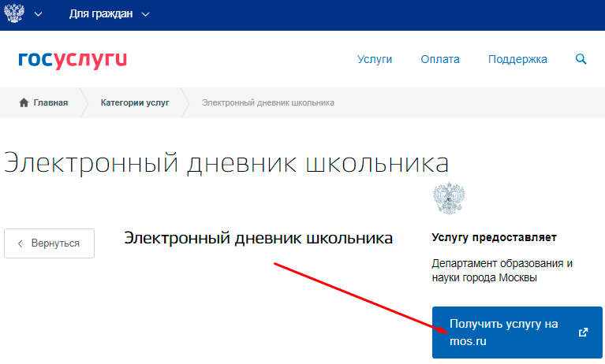This screenshot has height=364, width=605.
Task: Click 'Департамент образования и науки города Москвы' text
Action: click(x=502, y=270)
